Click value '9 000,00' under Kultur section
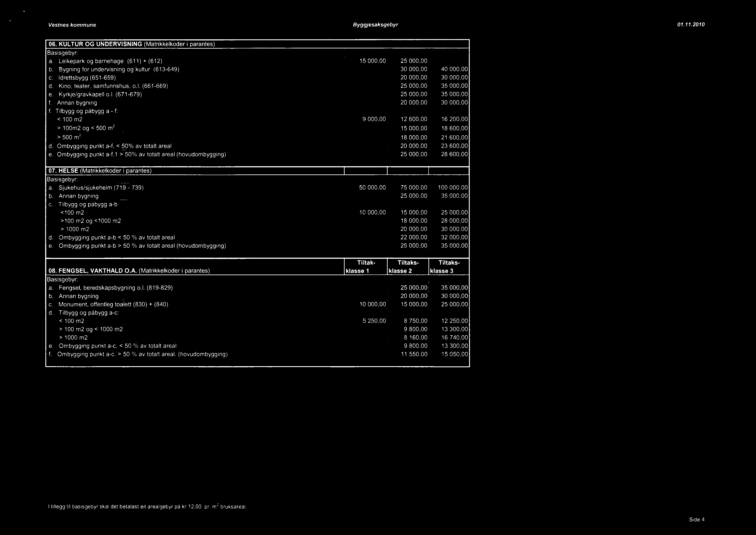Image resolution: width=756 pixels, height=535 pixels. pyautogui.click(x=374, y=120)
